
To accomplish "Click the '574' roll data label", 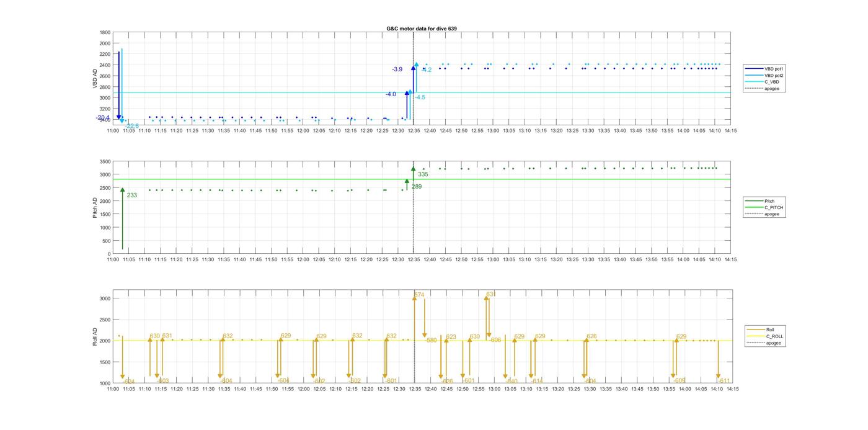I will click(x=419, y=295).
